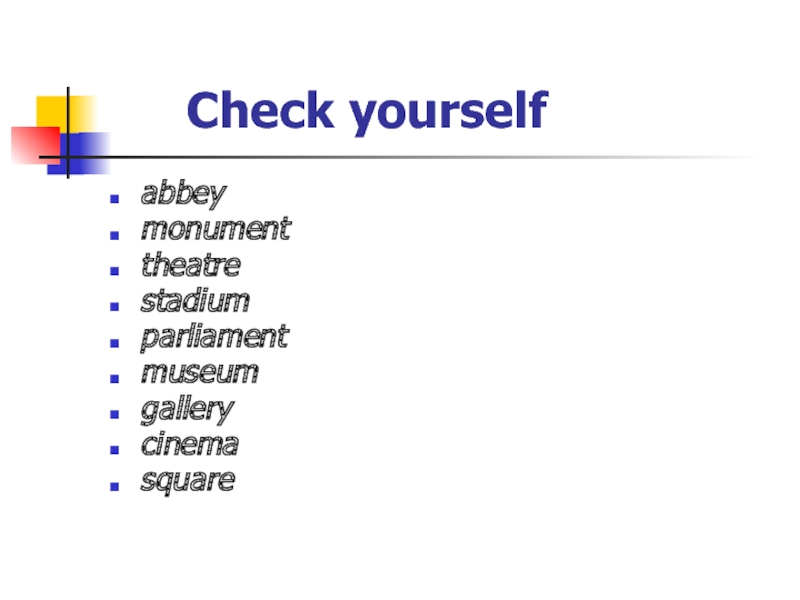Click the bullet marker before stadium

(117, 304)
